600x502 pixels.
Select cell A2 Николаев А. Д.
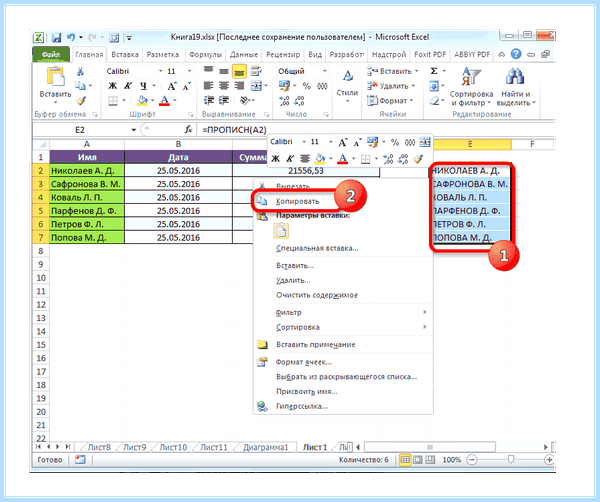pos(87,171)
